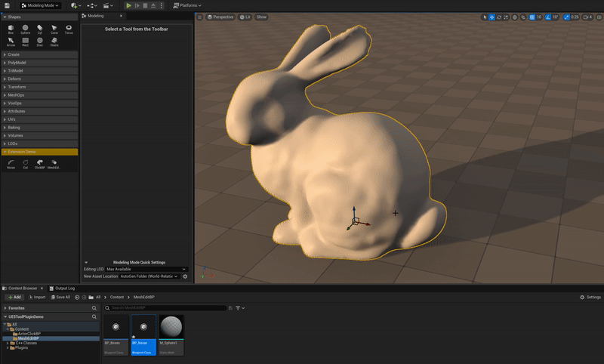Click the eject button in the play toolbar
This screenshot has height=364, width=604.
tap(153, 5)
